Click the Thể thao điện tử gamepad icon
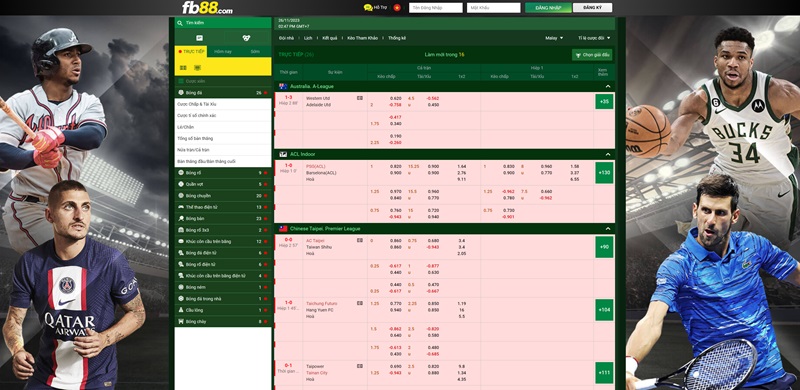The width and height of the screenshot is (800, 390). [x=181, y=207]
